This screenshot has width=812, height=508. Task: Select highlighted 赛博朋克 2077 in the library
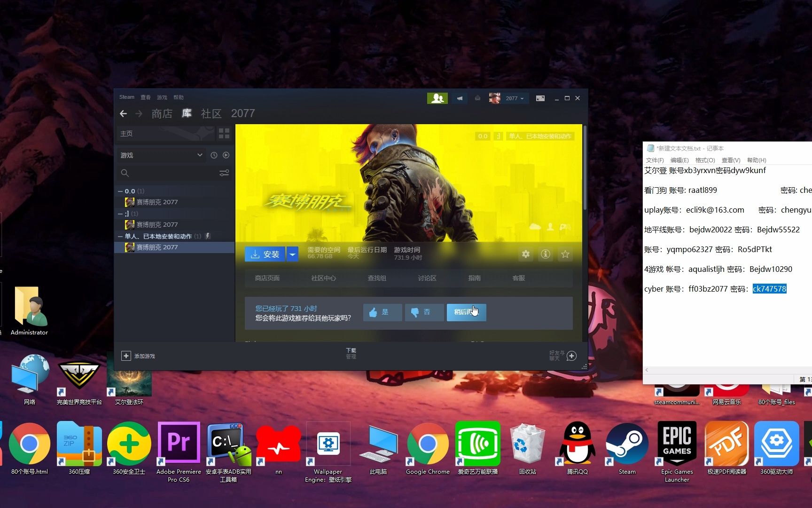click(x=174, y=247)
